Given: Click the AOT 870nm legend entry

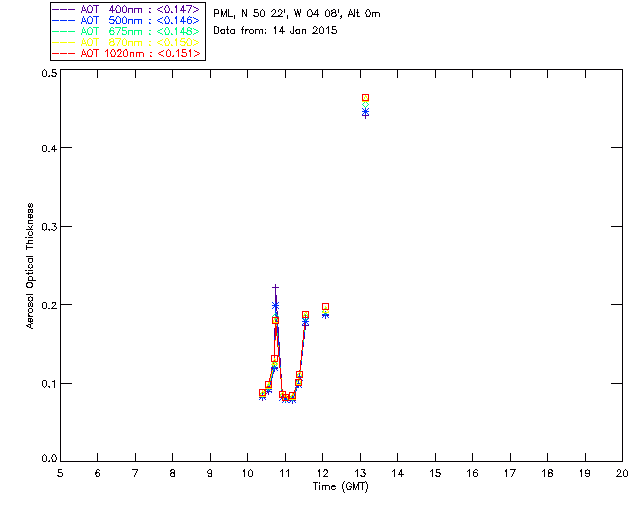Looking at the screenshot, I should click(127, 42).
